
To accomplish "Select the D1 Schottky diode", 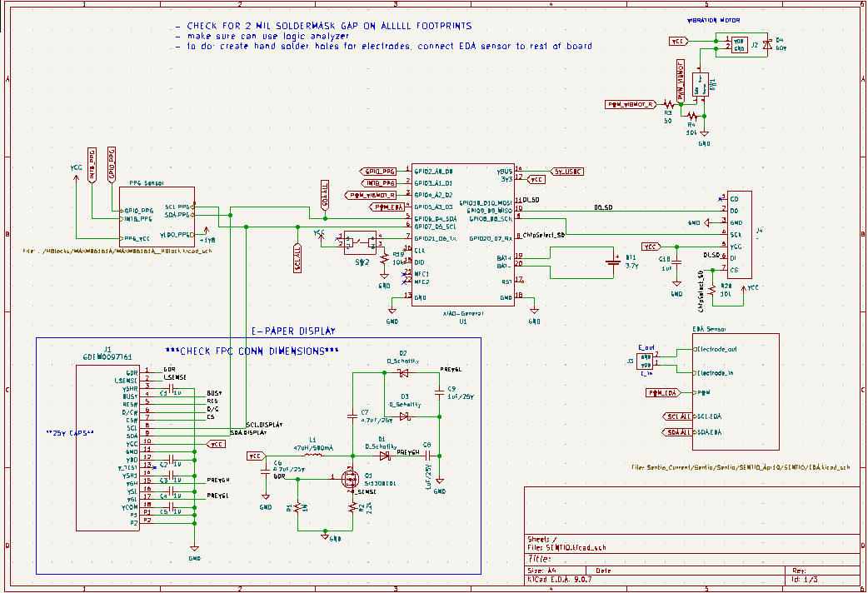I will [385, 456].
